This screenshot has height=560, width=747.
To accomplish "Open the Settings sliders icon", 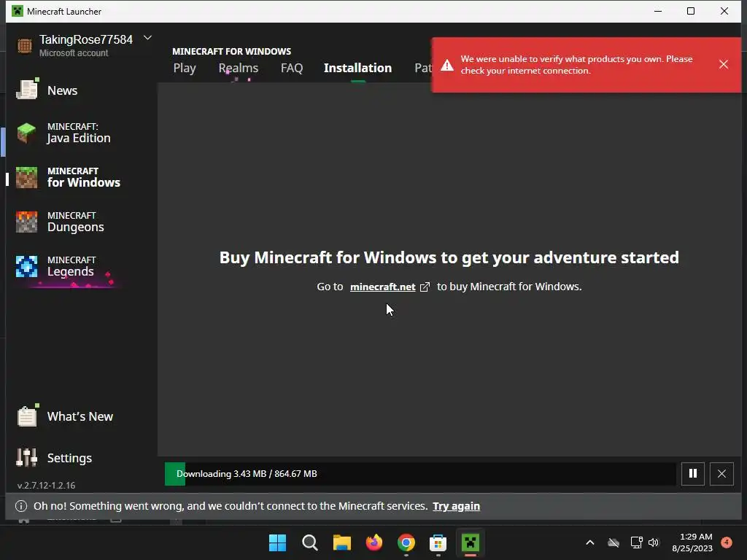I will pyautogui.click(x=27, y=458).
